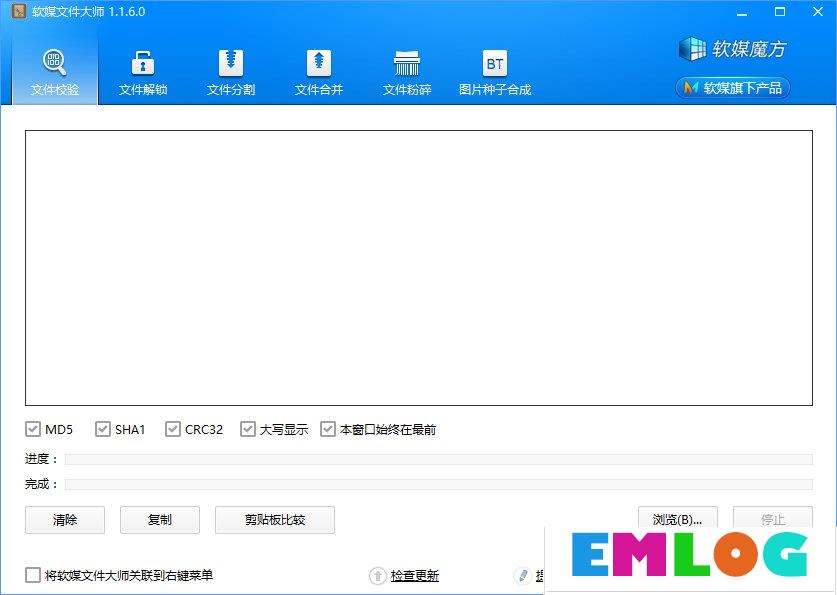
Task: Click the pencil feedback icon near bottom
Action: point(522,575)
